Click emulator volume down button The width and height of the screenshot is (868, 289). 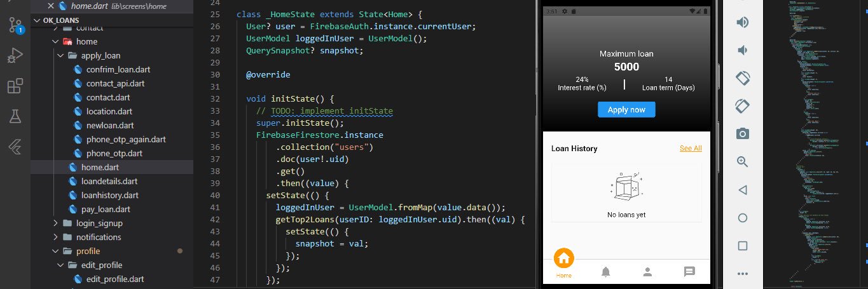point(742,50)
